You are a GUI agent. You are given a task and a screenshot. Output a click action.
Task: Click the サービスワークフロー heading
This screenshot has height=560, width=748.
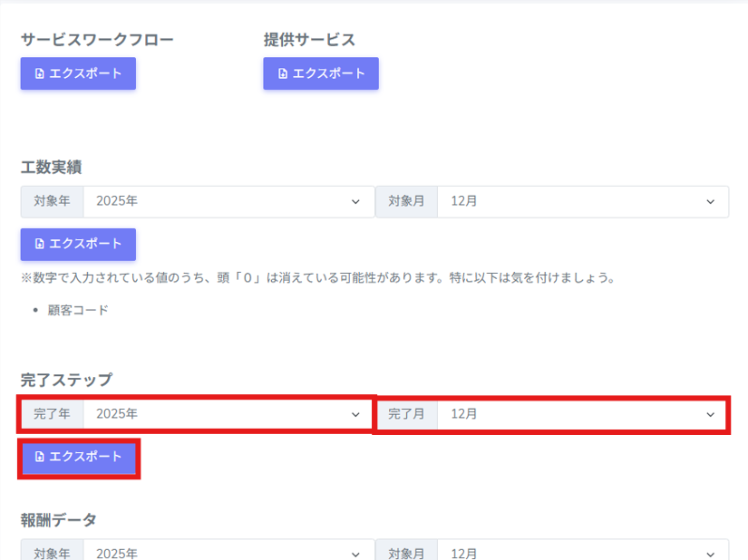click(97, 40)
